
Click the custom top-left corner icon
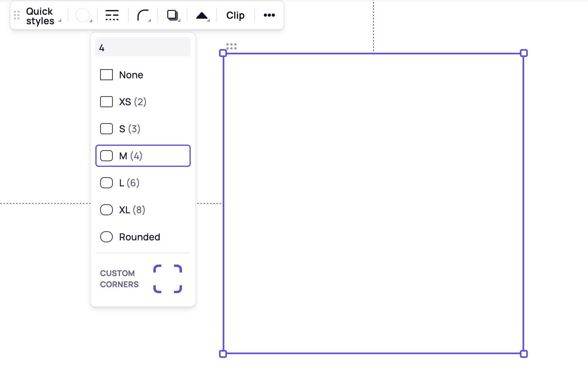(x=157, y=269)
